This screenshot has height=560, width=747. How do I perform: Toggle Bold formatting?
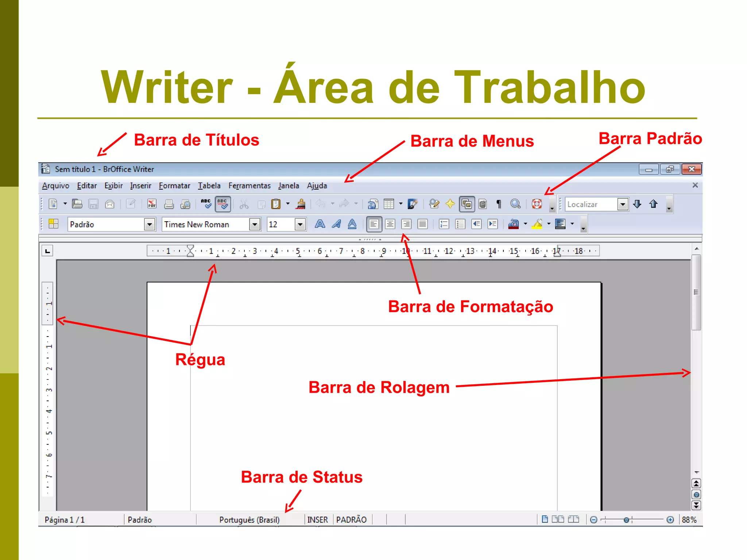point(320,224)
